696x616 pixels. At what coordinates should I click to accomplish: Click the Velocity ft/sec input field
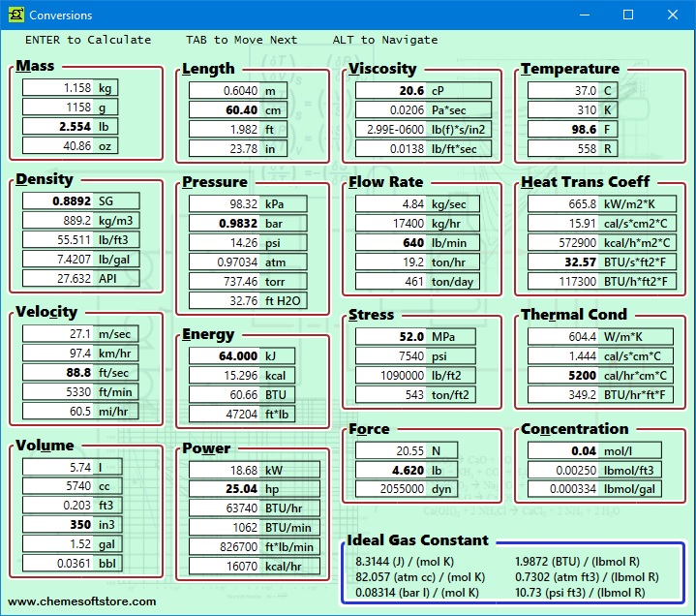pos(58,372)
